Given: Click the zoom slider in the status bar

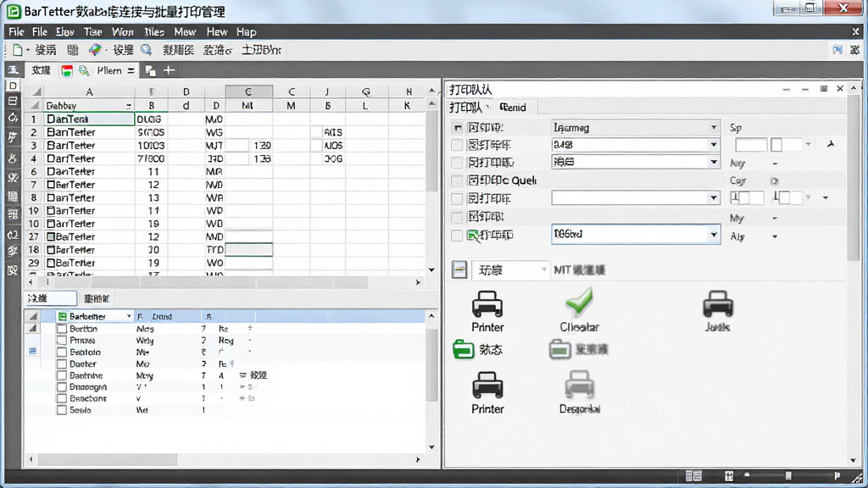Looking at the screenshot, I should [788, 475].
